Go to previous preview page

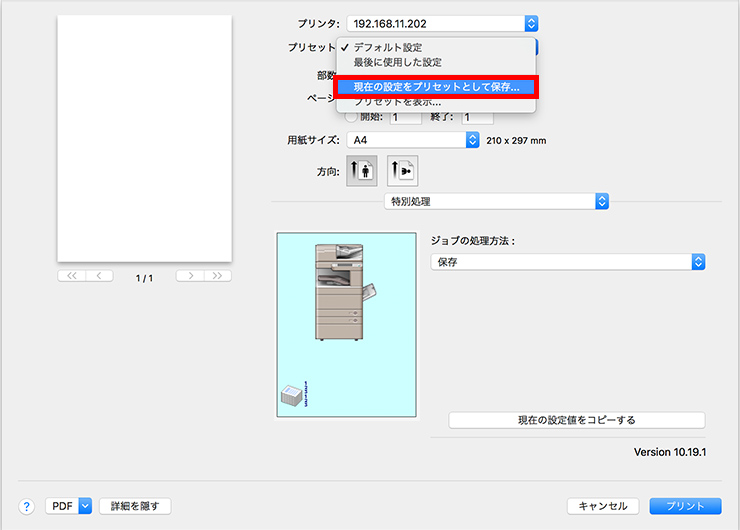99,276
